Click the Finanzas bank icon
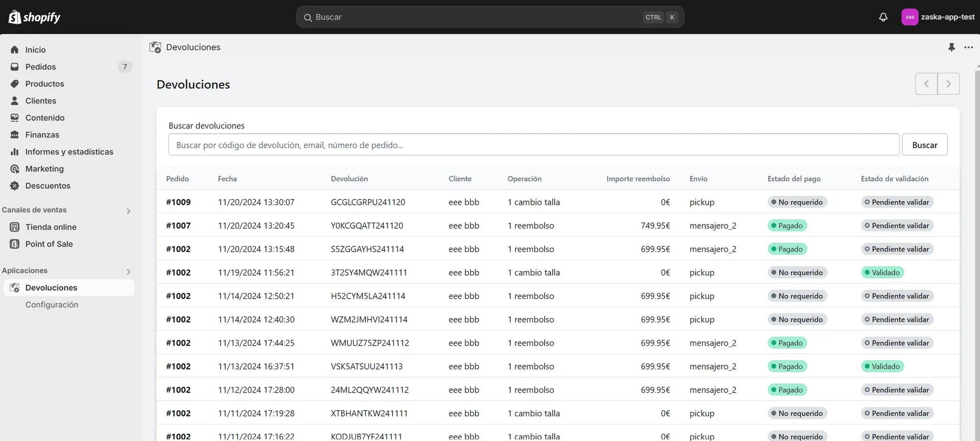This screenshot has height=441, width=980. [x=15, y=135]
